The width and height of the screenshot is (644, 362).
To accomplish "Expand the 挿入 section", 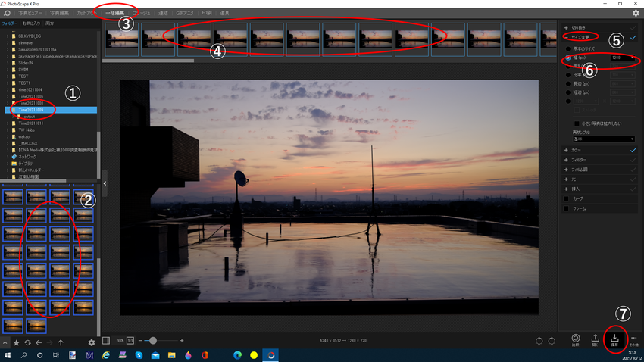I will click(566, 189).
